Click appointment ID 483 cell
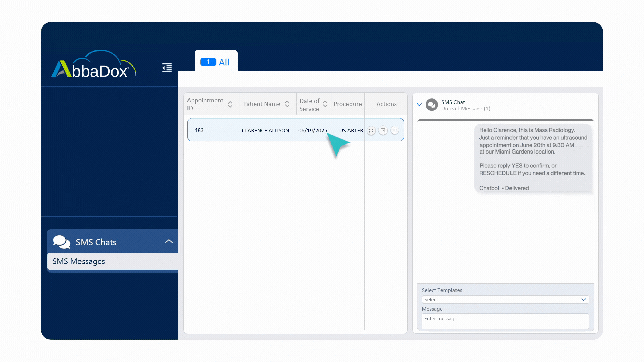Viewport: 644px width, 362px height. tap(199, 130)
